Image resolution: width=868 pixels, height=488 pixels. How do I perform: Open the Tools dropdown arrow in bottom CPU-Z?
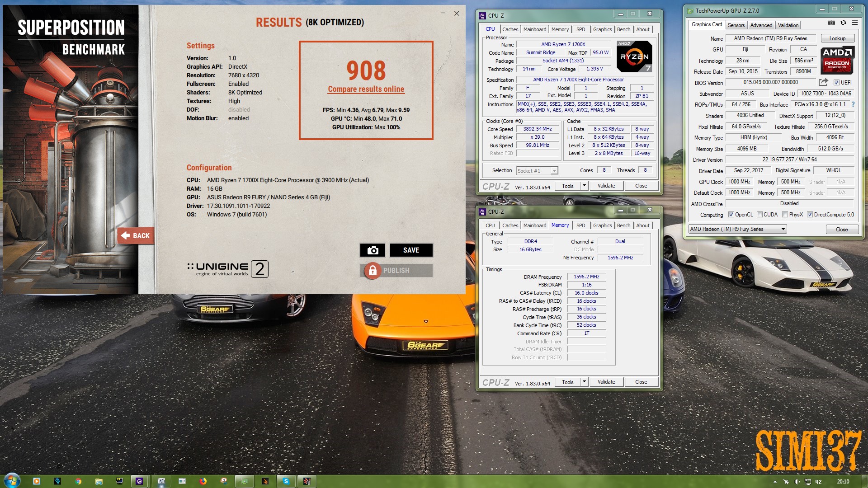pos(584,382)
